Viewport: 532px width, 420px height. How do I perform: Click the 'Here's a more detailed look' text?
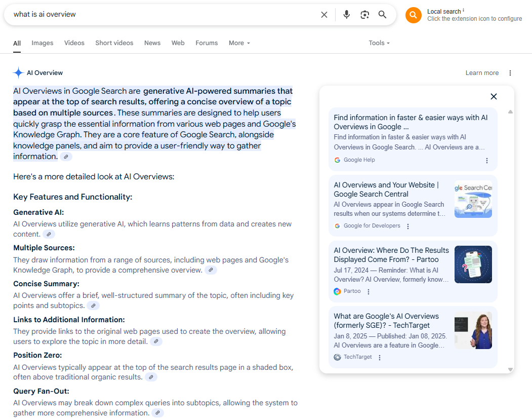coord(94,177)
